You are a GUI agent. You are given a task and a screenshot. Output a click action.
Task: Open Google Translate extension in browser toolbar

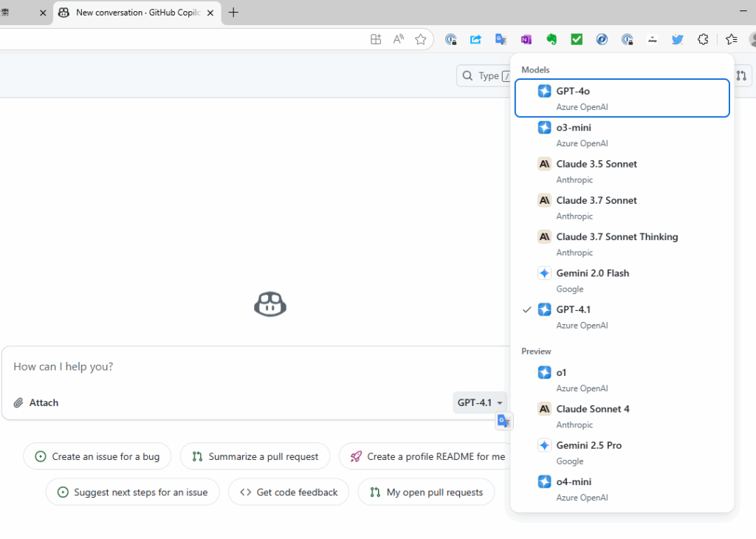click(501, 40)
